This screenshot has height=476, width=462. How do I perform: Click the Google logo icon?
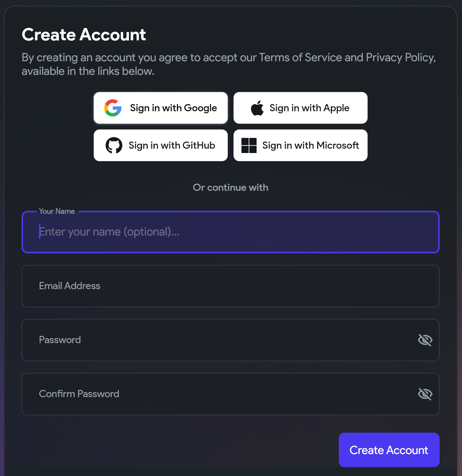click(x=113, y=108)
